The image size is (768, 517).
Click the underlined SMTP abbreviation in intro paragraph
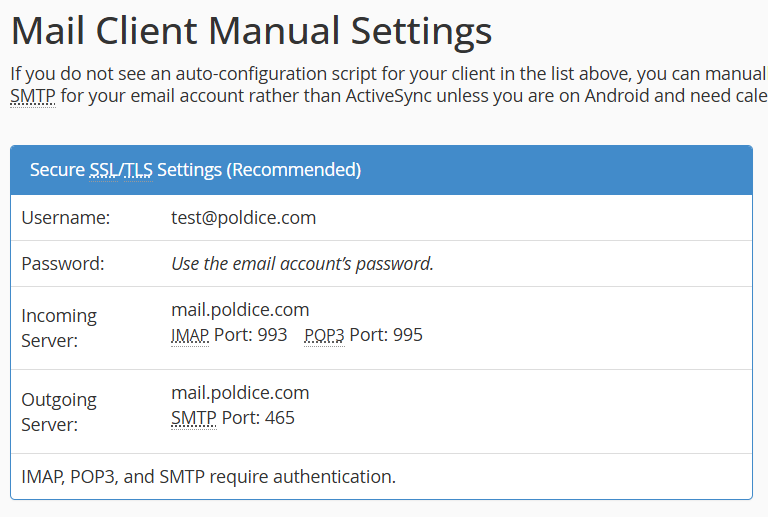[33, 97]
